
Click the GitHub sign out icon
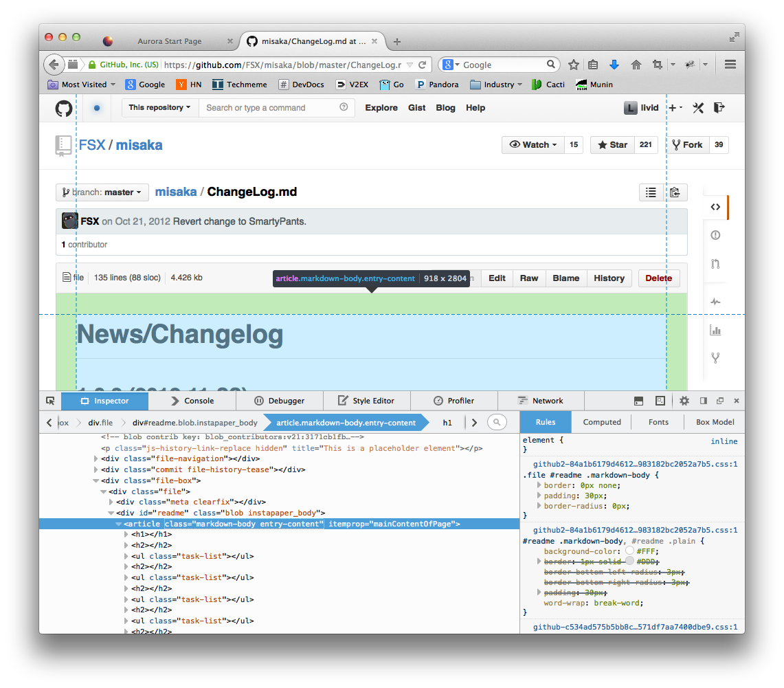click(x=719, y=108)
